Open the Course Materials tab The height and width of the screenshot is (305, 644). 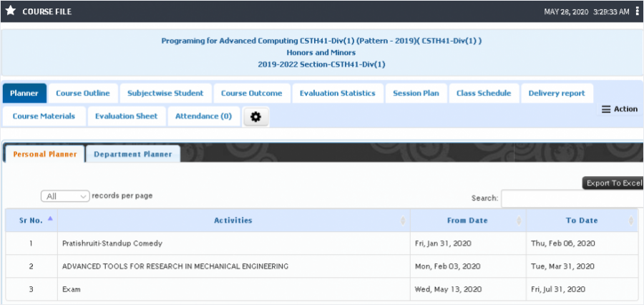click(44, 116)
